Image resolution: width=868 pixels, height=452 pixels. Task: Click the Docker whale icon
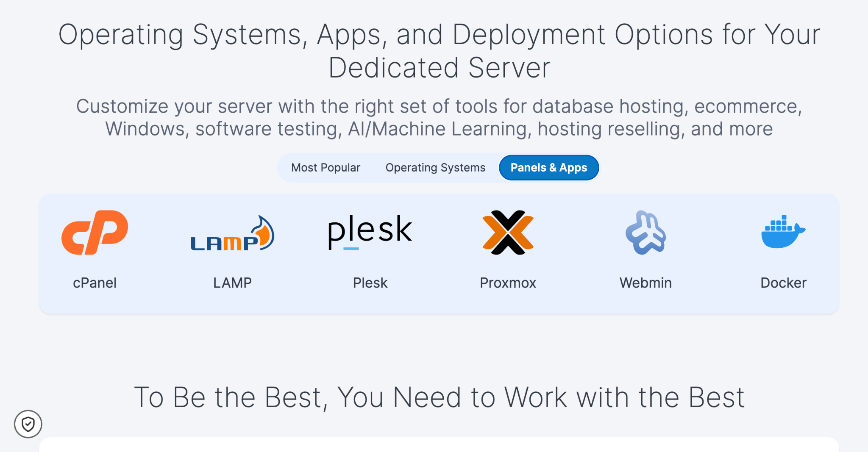coord(783,231)
